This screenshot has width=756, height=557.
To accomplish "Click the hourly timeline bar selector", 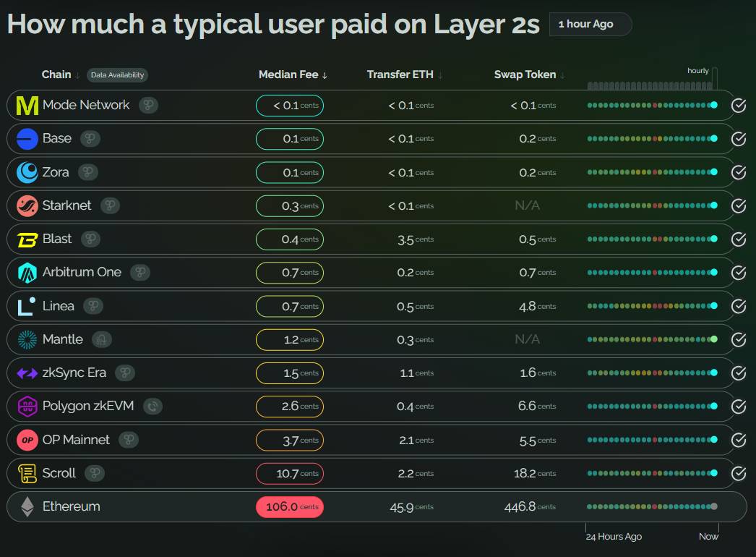I will (x=715, y=79).
